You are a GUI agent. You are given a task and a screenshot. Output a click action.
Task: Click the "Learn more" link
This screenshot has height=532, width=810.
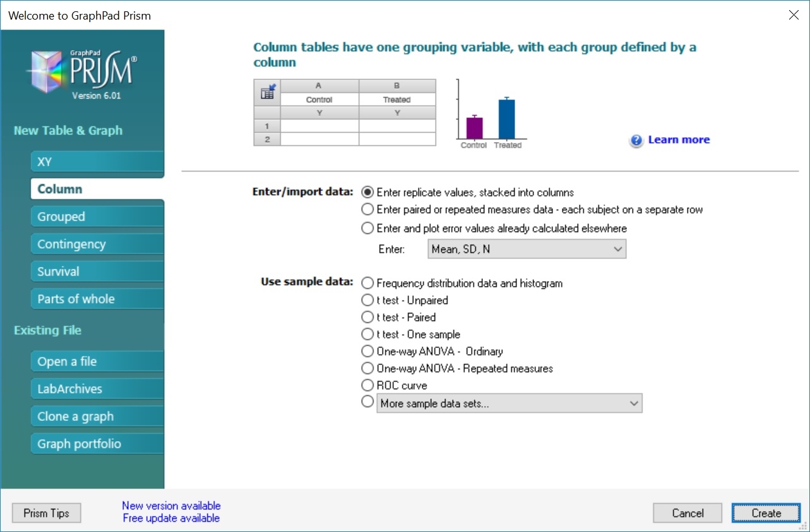coord(678,140)
